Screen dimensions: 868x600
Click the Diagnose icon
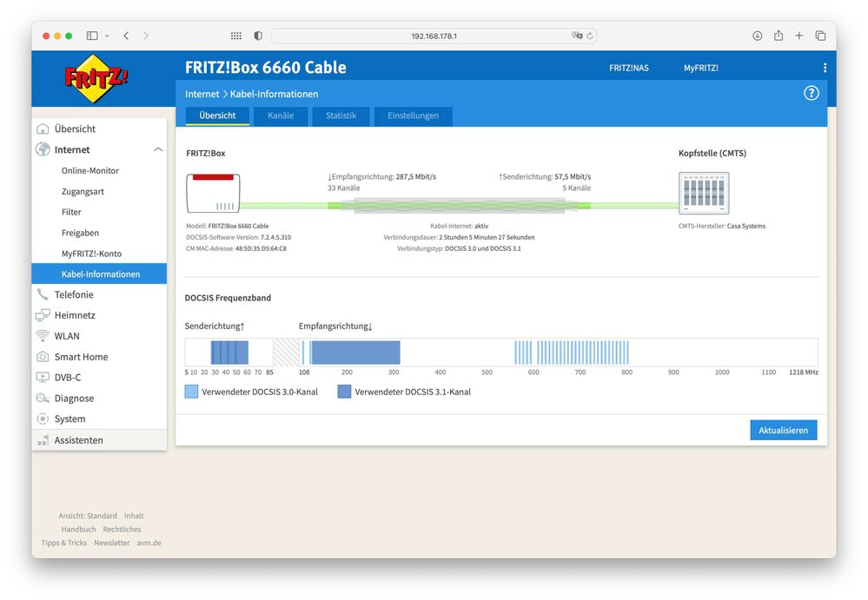point(43,399)
